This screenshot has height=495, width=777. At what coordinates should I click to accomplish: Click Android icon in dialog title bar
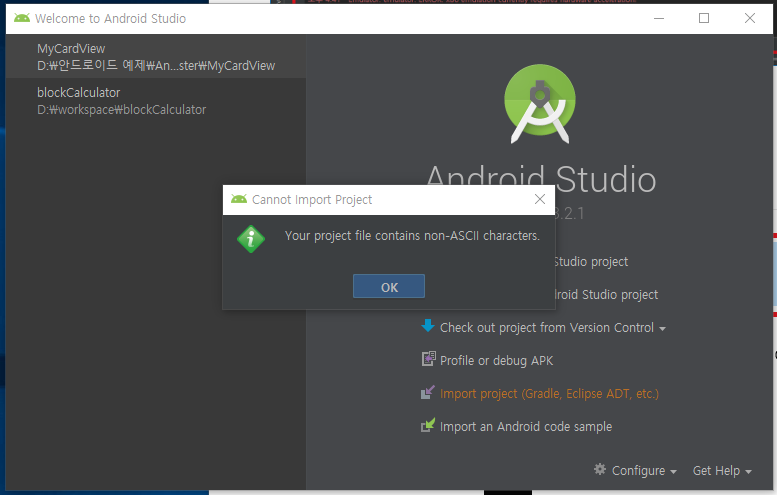239,199
